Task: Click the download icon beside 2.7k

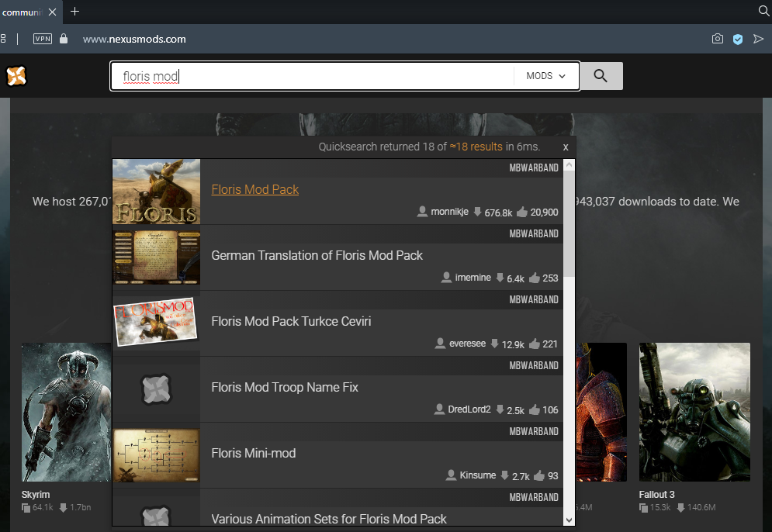Action: (x=504, y=475)
